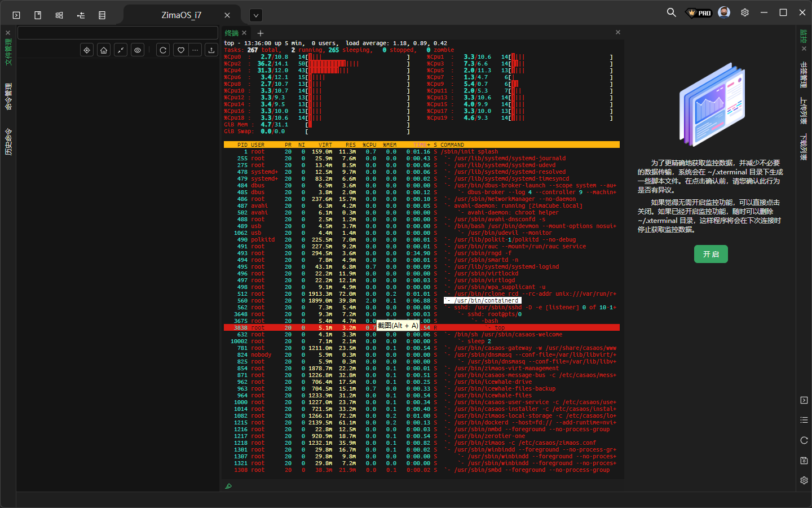This screenshot has height=508, width=812.
Task: Switch to the ZimaOS_i7 session tab
Action: [181, 15]
